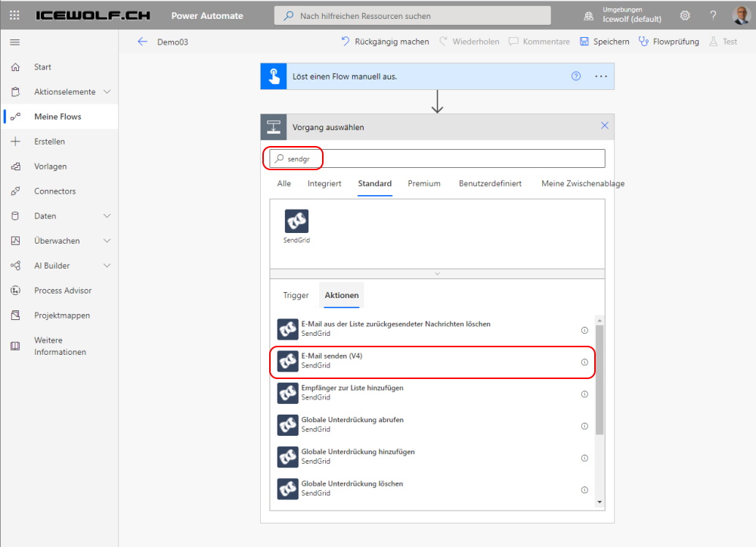Image resolution: width=756 pixels, height=547 pixels.
Task: Open help with the question mark icon
Action: 713,15
